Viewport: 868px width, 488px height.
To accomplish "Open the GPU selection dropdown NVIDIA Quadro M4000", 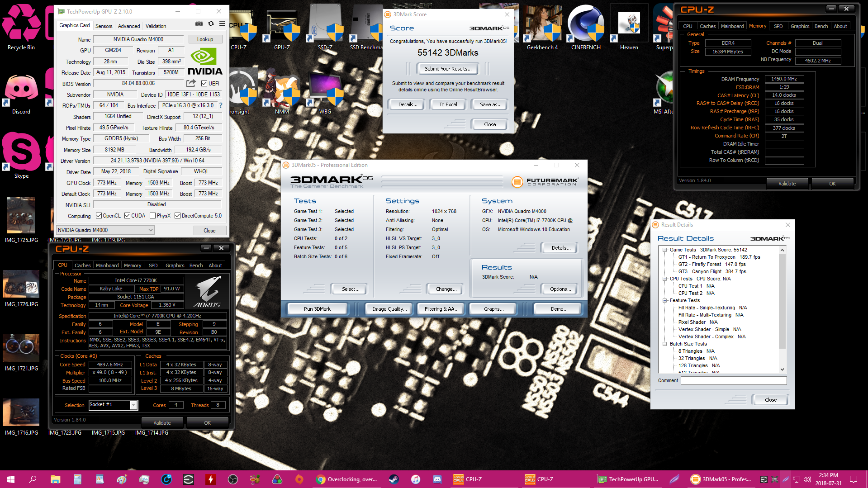I will coord(105,230).
